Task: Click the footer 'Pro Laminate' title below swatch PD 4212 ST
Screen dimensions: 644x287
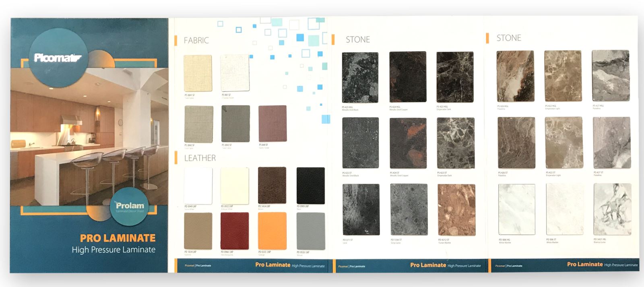Action: (x=428, y=265)
